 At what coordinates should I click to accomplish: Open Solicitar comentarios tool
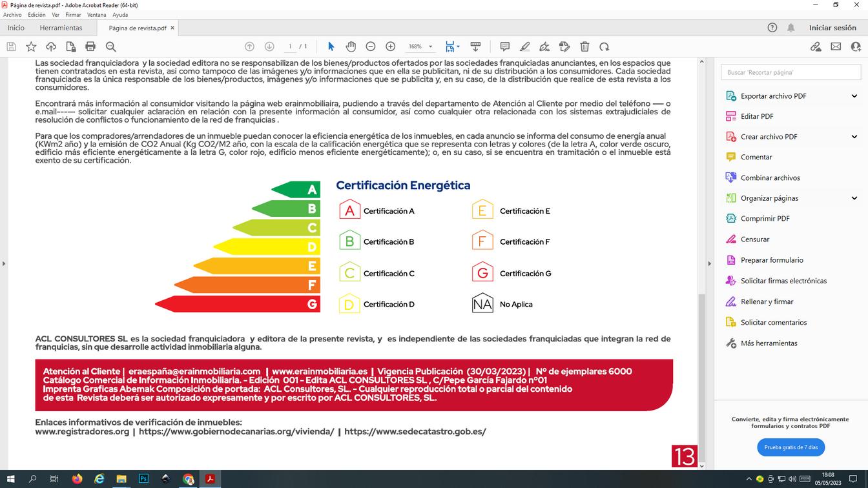coord(767,322)
